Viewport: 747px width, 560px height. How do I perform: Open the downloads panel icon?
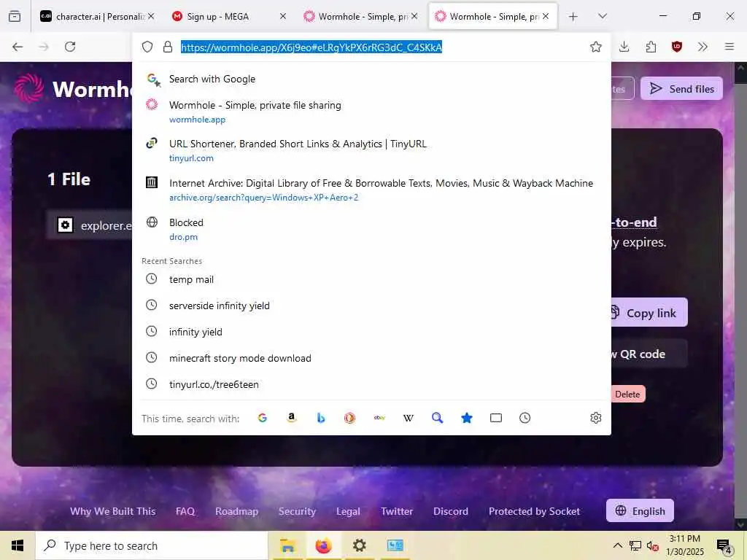click(x=624, y=47)
